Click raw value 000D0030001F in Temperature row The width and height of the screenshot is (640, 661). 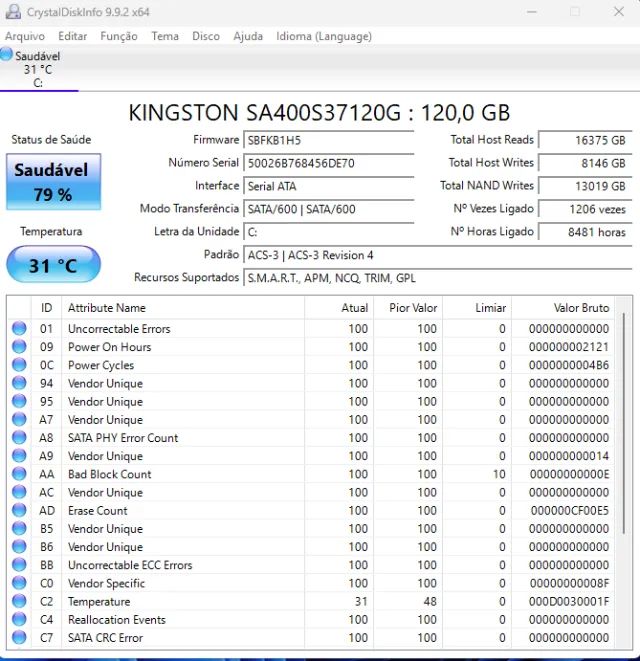pos(569,602)
